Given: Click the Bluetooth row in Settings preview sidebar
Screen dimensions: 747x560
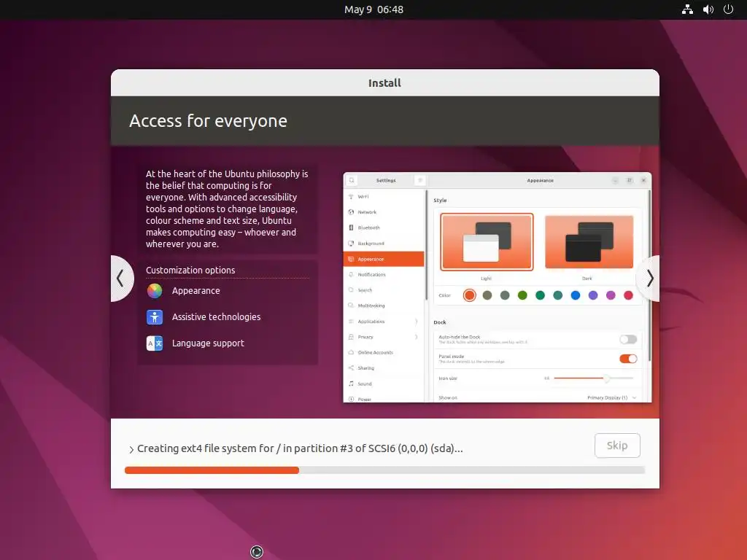Looking at the screenshot, I should point(384,228).
